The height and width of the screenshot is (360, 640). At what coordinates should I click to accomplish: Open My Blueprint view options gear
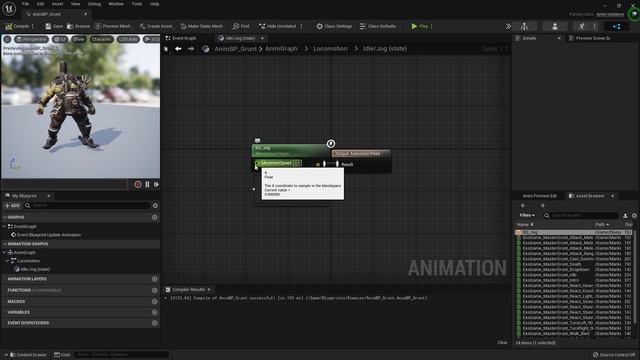[155, 205]
